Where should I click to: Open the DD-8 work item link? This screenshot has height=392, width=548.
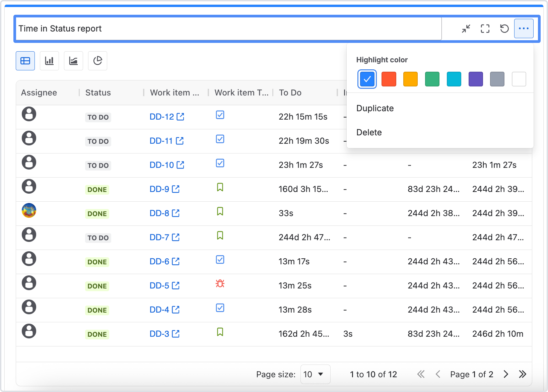coord(160,213)
